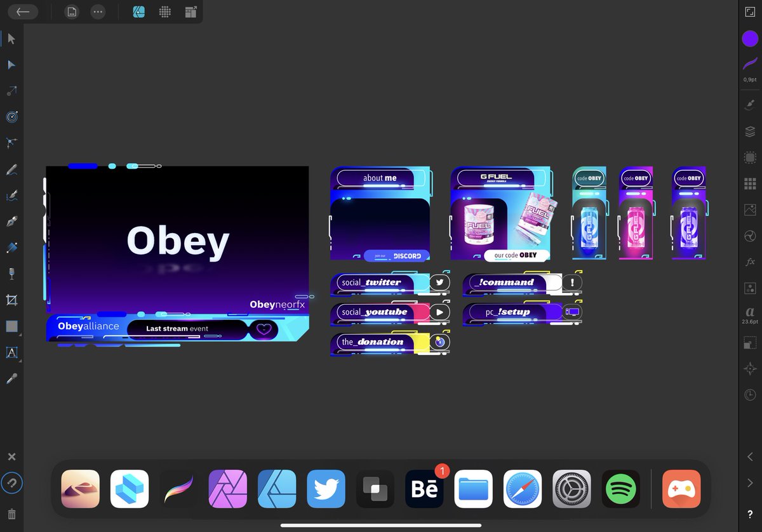Select the pc_!setup banner
The height and width of the screenshot is (532, 762).
click(x=523, y=313)
